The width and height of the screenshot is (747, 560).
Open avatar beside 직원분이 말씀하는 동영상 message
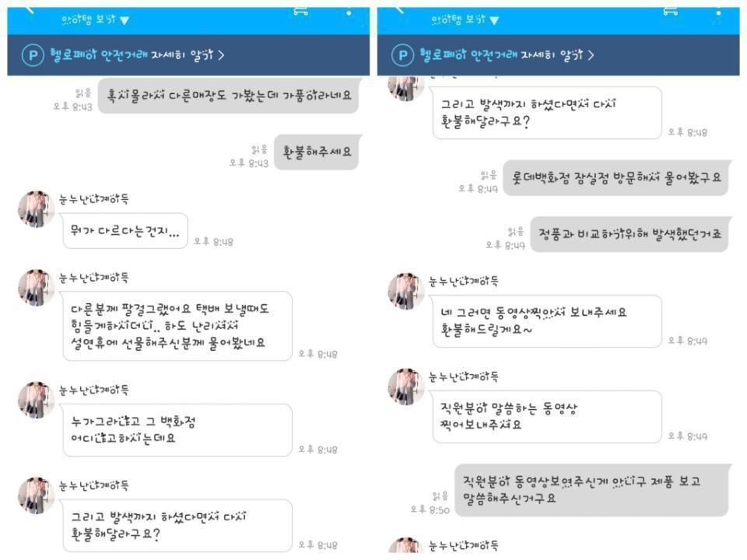406,387
